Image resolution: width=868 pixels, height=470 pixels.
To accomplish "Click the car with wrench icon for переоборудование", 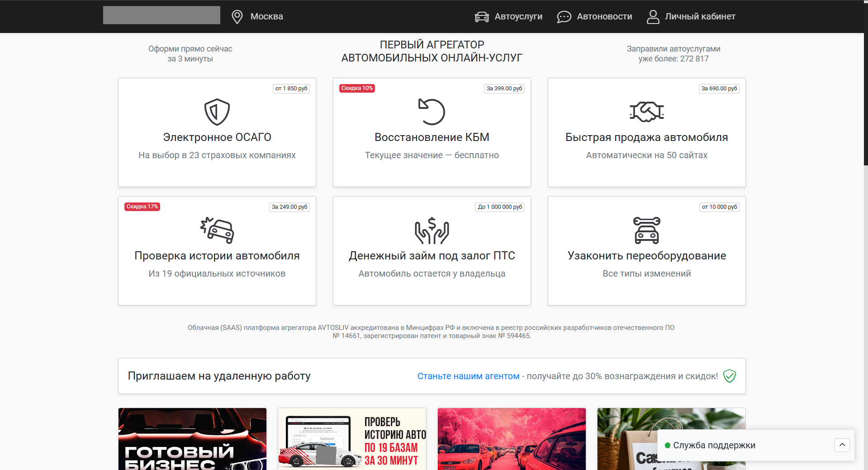I will coord(647,230).
